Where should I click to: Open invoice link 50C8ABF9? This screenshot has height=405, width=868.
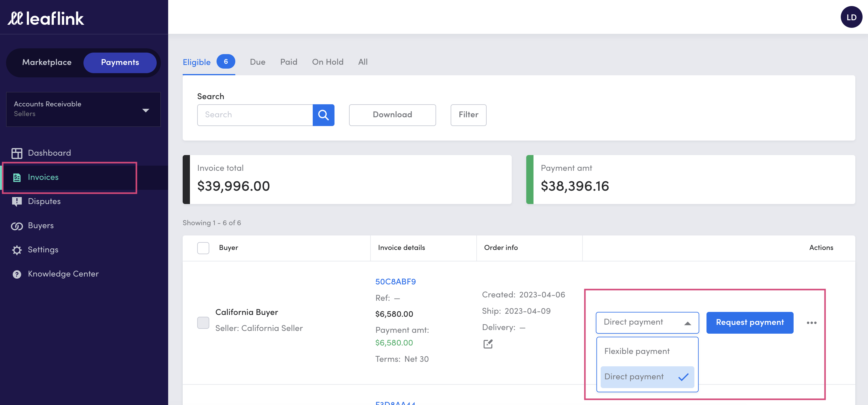[395, 281]
